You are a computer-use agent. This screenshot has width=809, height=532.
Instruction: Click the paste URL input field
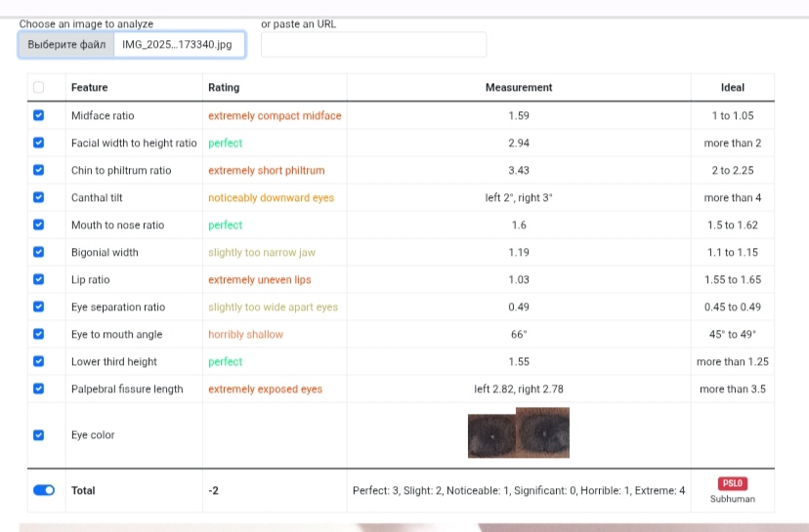[373, 45]
